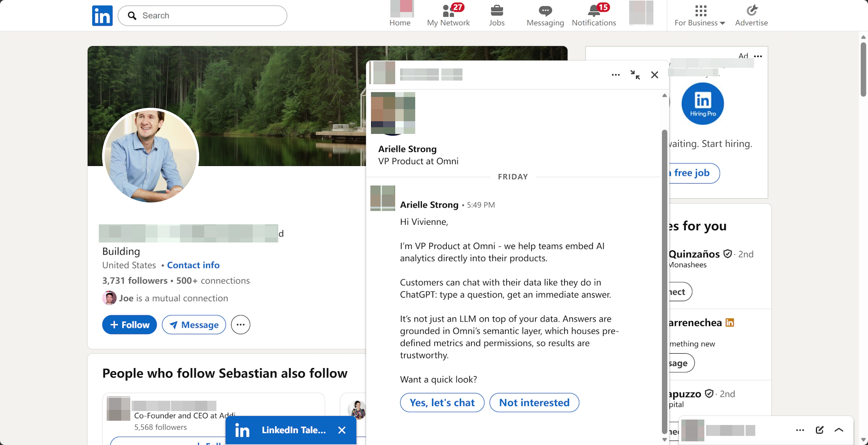Viewport: 868px width, 445px height.
Task: Open the LinkedIn home logo
Action: tap(102, 16)
